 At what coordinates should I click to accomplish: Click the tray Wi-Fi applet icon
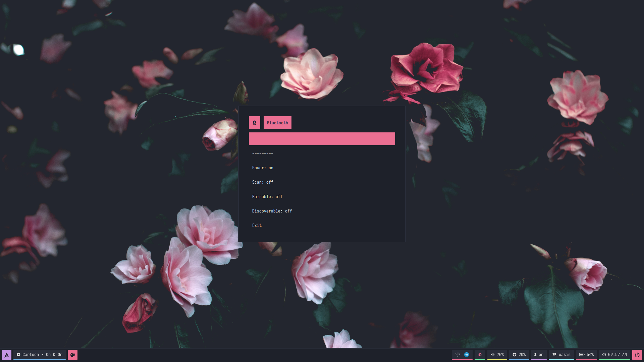point(458,355)
